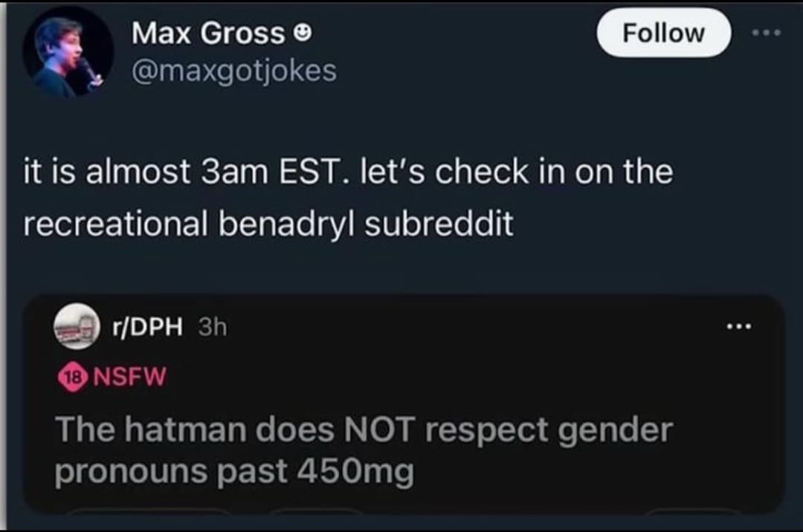Open the tweet's three-dot more menu
The height and width of the screenshot is (532, 803).
pos(766,33)
